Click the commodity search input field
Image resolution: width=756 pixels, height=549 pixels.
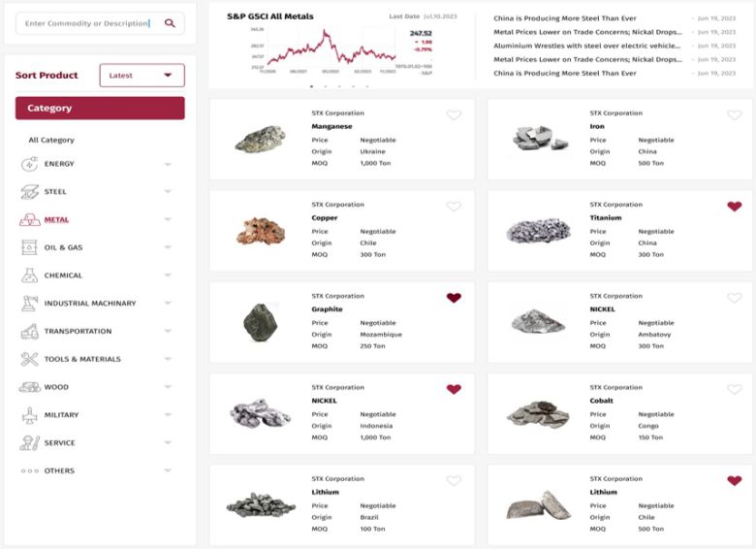click(x=85, y=23)
